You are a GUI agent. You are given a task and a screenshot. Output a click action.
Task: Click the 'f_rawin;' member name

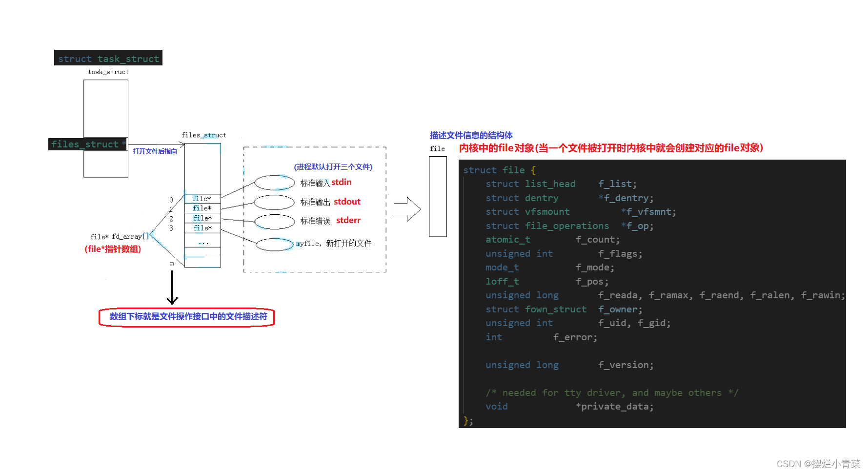coord(823,295)
